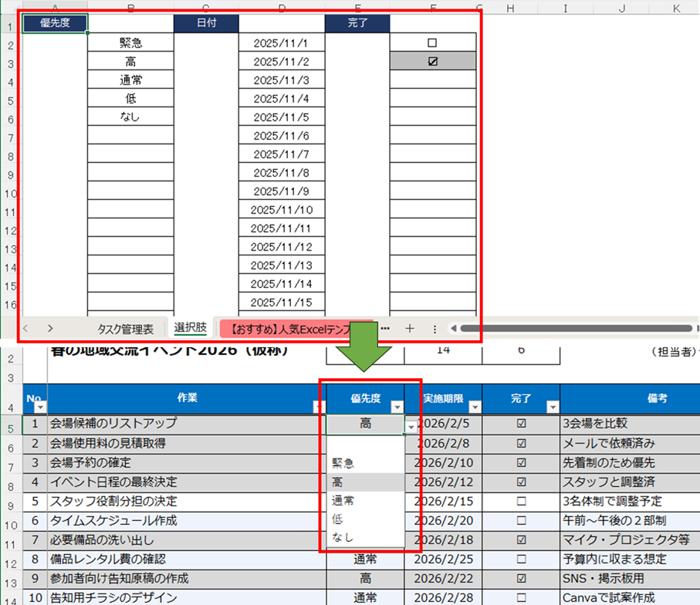Click the add new sheet plus icon
Viewport: 700px width, 605px height.
pos(410,328)
